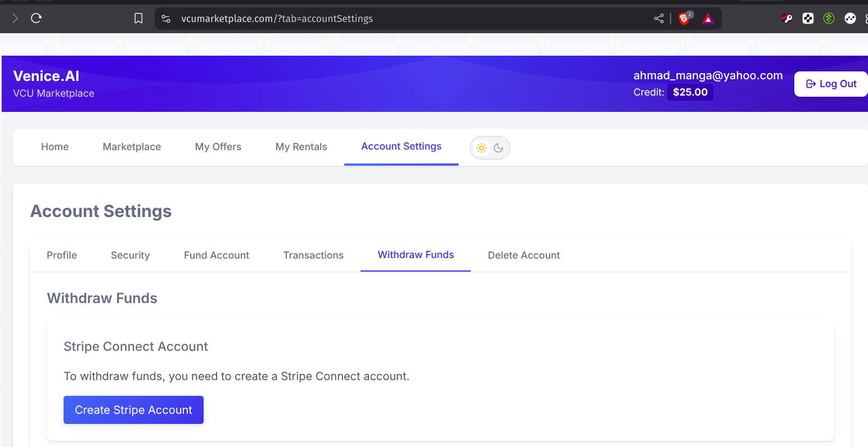Switch to light mode sun icon
This screenshot has height=447, width=868.
482,148
